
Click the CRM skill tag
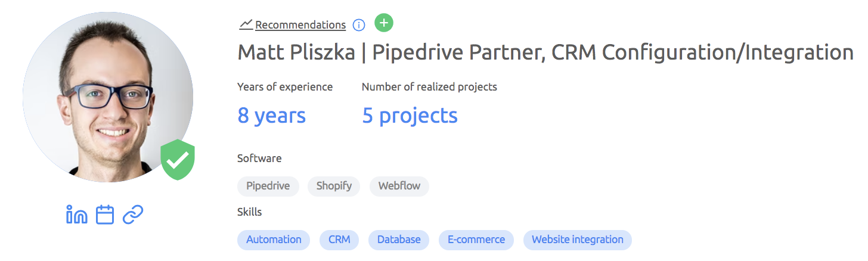click(x=339, y=240)
